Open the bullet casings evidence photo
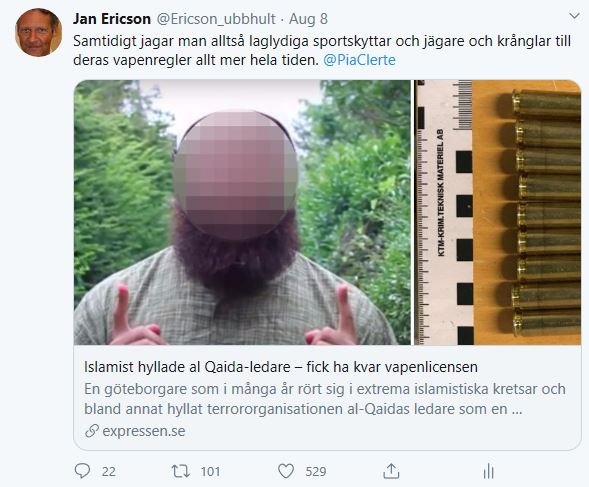 [498, 212]
